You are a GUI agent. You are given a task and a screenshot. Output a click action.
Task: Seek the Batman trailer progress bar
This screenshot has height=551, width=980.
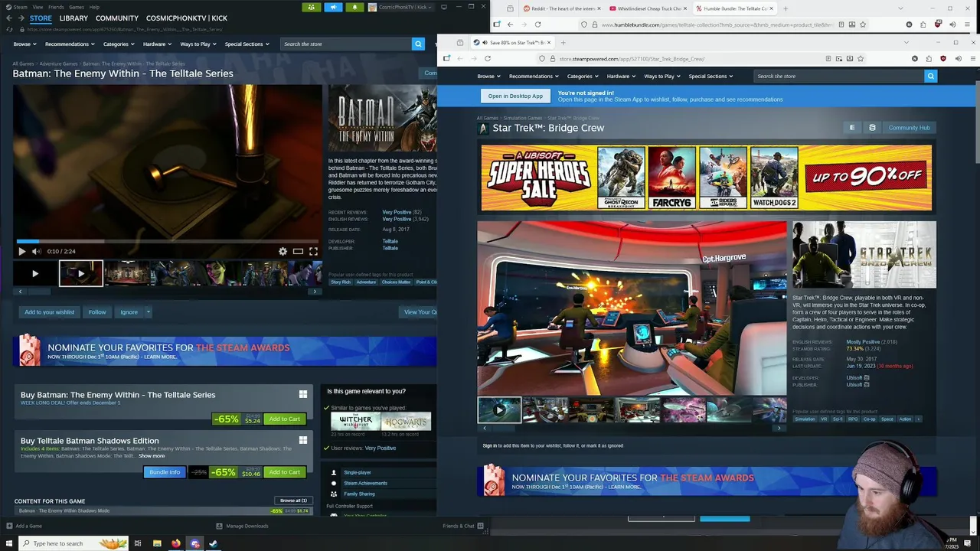pos(167,241)
